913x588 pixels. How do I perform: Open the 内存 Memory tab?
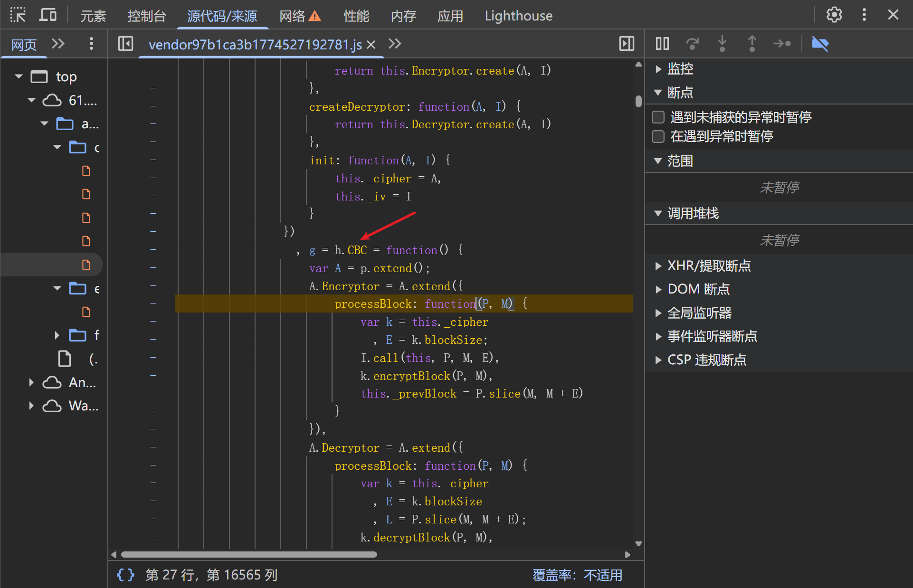tap(403, 16)
